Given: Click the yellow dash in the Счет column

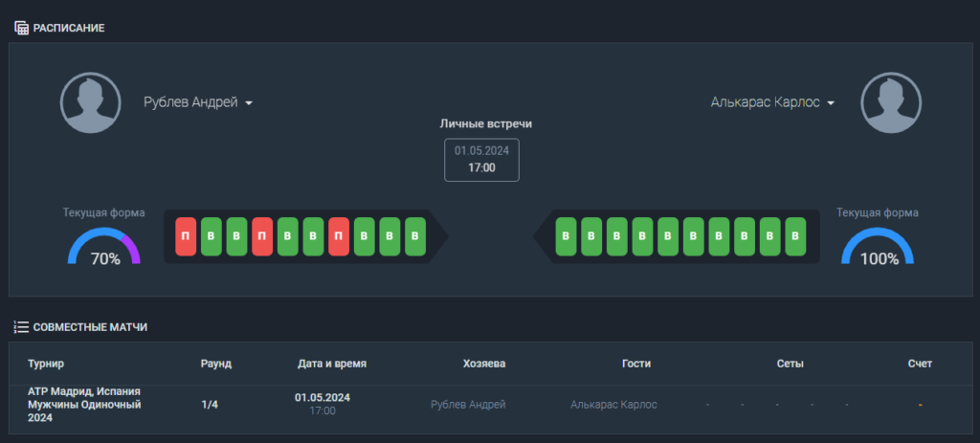Looking at the screenshot, I should click(920, 405).
